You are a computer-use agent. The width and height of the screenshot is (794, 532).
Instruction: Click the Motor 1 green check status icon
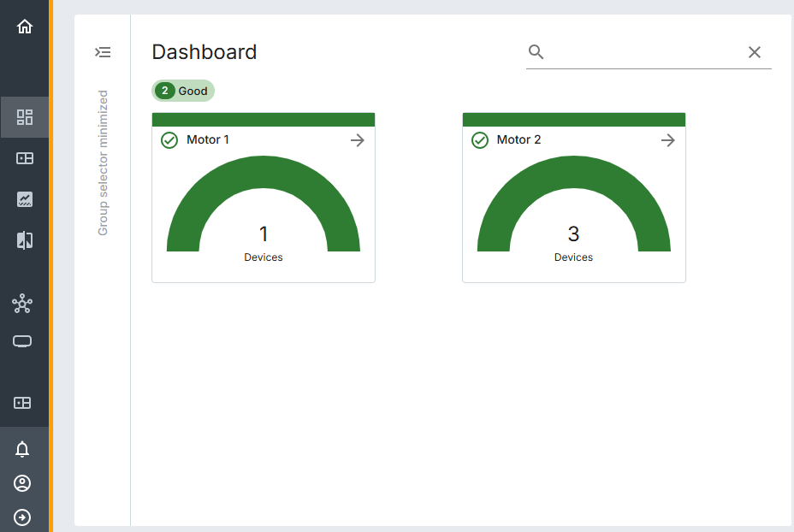tap(169, 140)
